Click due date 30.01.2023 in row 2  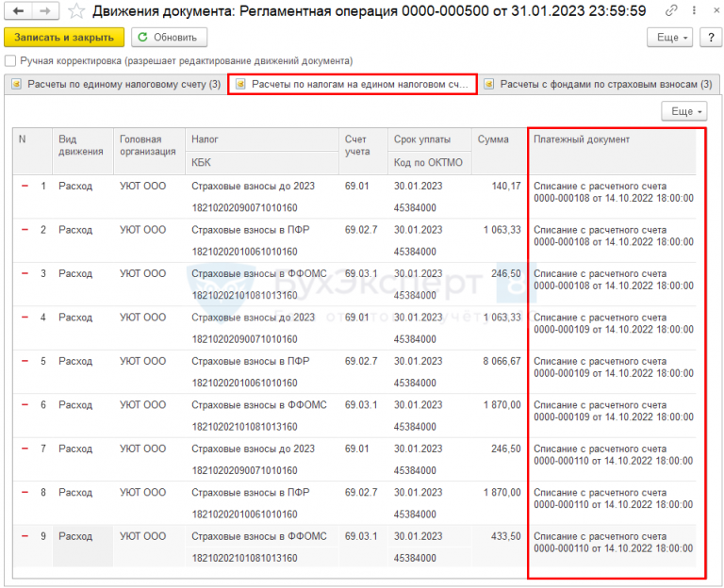pos(418,230)
